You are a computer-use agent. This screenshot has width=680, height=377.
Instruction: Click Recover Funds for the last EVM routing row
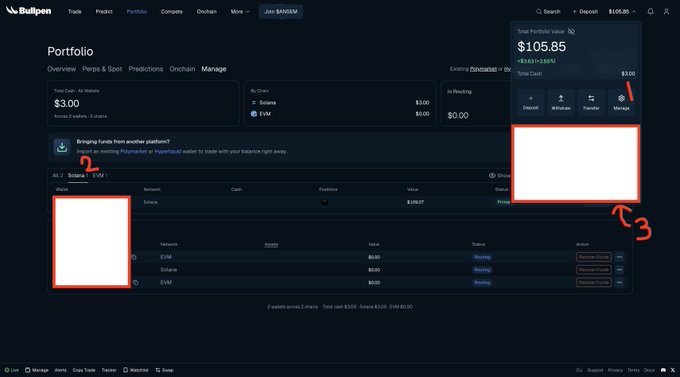[594, 282]
